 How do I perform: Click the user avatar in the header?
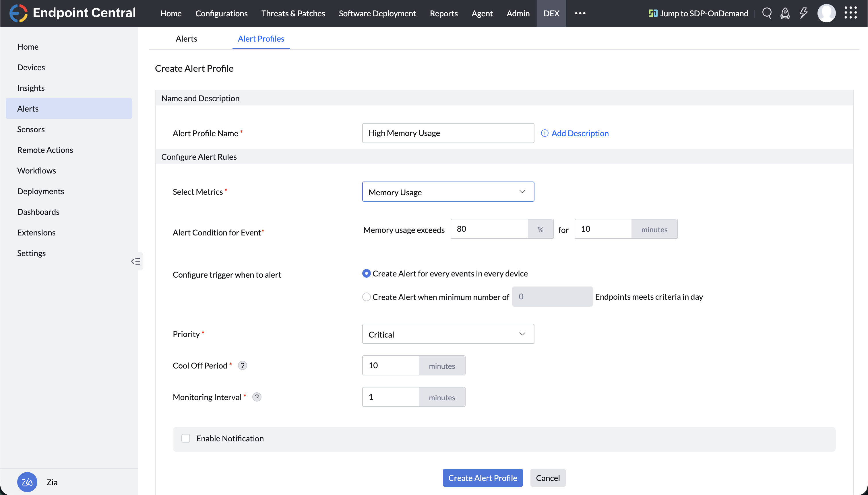(x=826, y=13)
